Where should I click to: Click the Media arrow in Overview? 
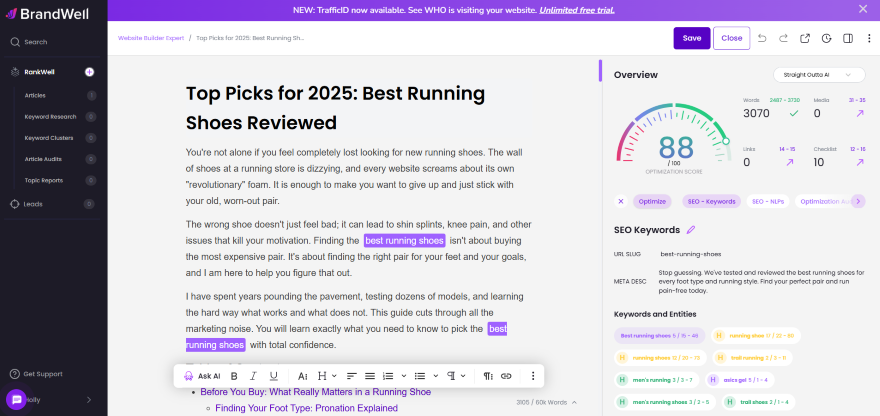click(x=859, y=114)
